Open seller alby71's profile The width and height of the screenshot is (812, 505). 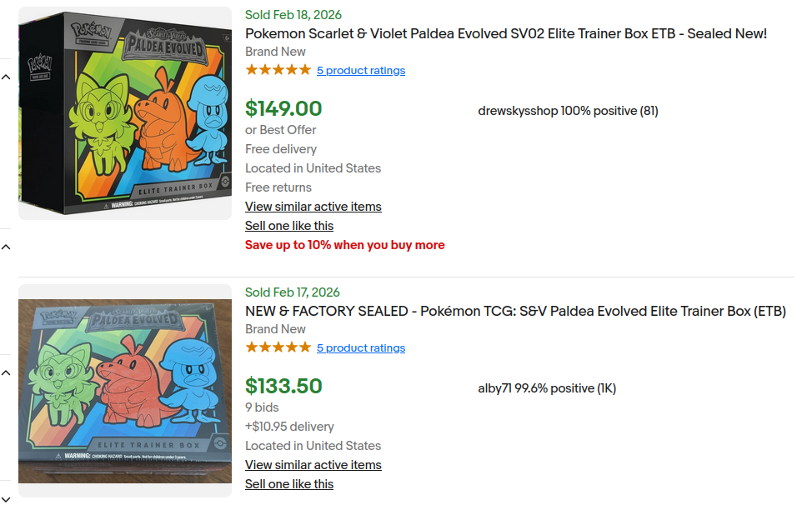tap(494, 388)
